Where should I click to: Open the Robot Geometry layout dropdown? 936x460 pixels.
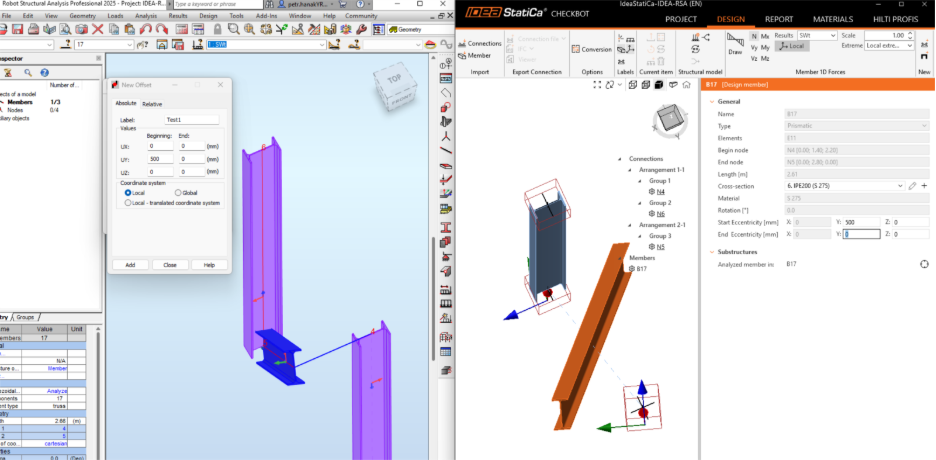click(x=420, y=29)
